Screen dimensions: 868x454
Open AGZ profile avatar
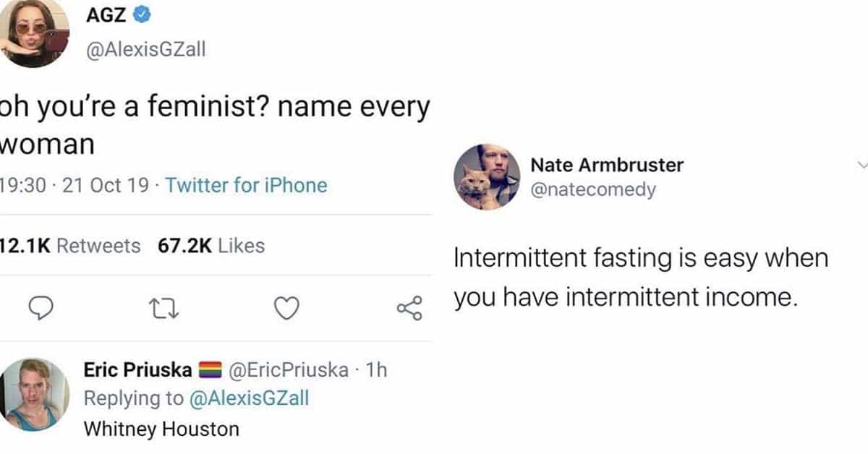click(x=34, y=32)
